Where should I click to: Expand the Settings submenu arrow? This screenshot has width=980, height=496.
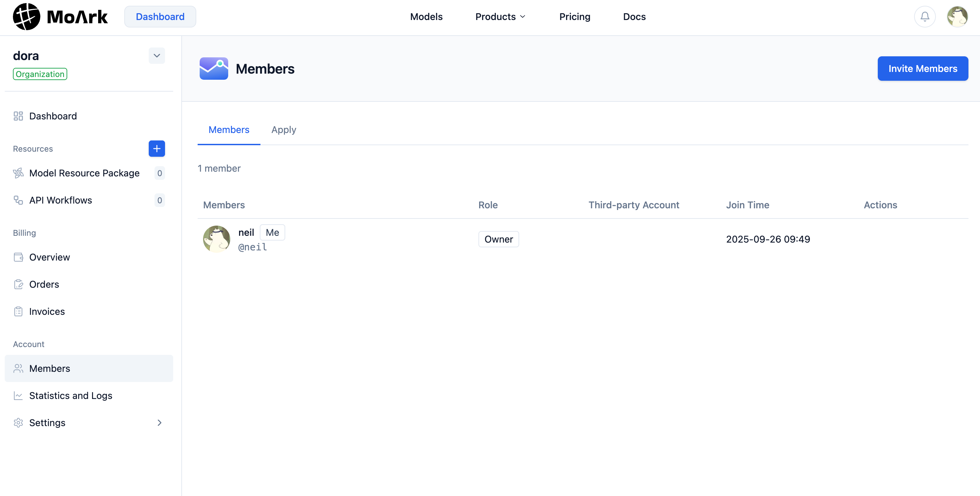click(x=159, y=423)
